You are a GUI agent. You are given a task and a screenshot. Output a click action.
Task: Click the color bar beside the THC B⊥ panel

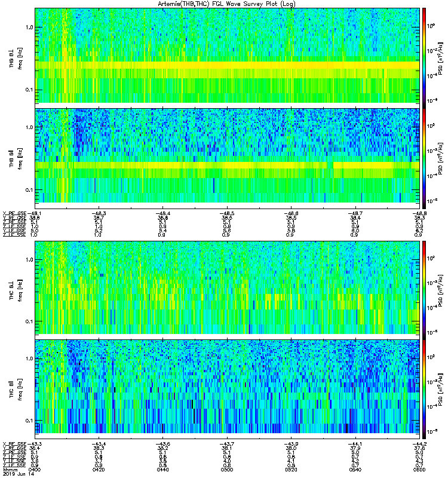424,290
